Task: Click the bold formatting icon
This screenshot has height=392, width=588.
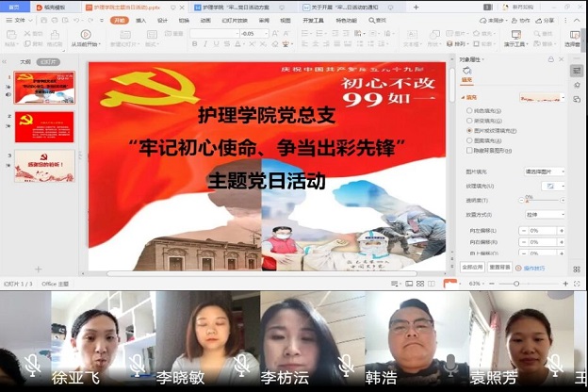Action: tap(194, 44)
